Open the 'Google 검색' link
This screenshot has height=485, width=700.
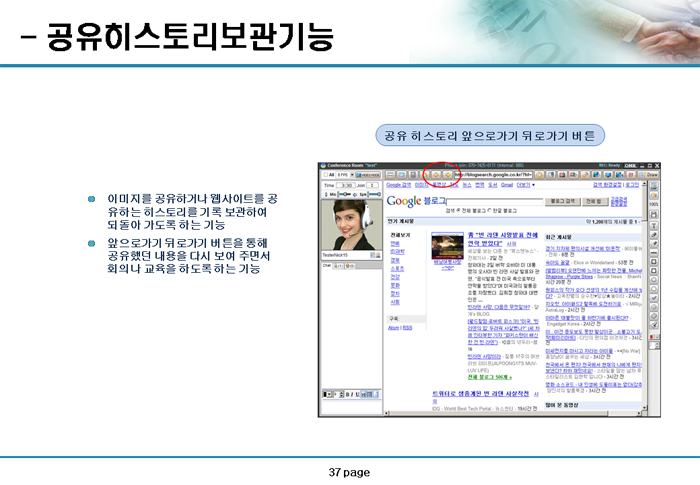(x=399, y=185)
